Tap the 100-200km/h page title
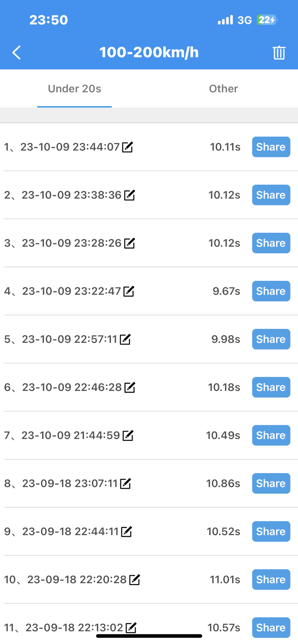 149,53
